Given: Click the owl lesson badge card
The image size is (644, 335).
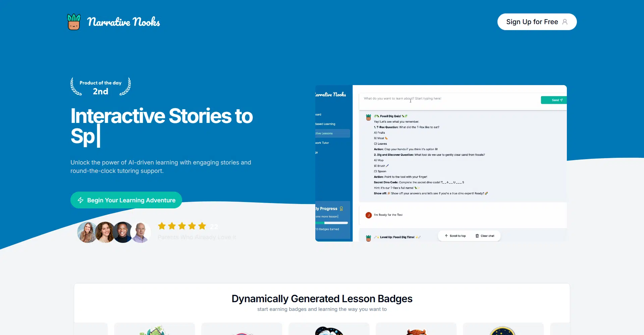Looking at the screenshot, I should (416, 330).
